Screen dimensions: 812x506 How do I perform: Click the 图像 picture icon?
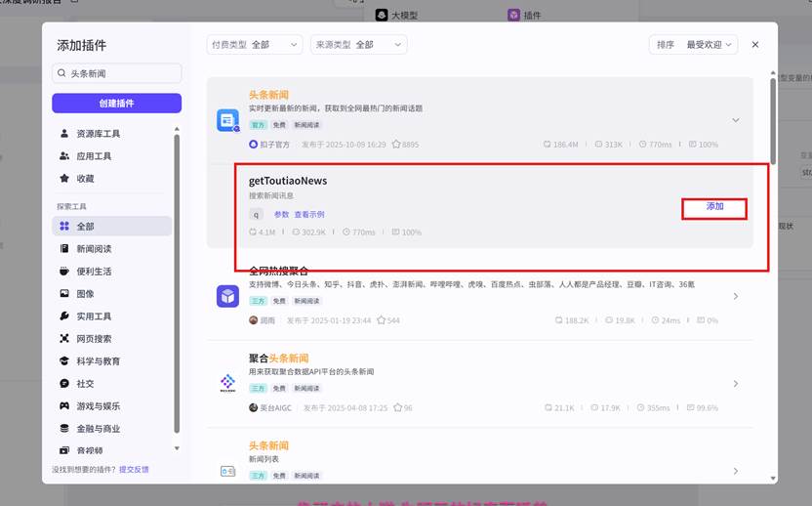[x=64, y=293]
